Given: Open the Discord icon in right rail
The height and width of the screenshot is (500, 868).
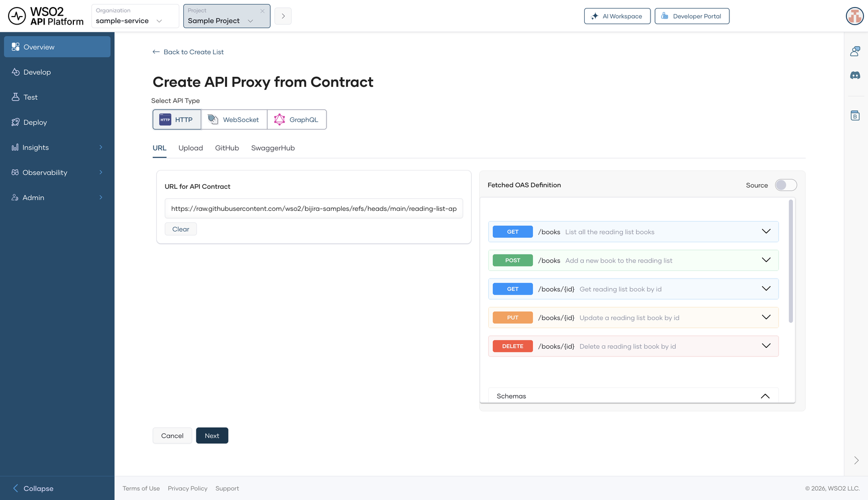Looking at the screenshot, I should [855, 75].
